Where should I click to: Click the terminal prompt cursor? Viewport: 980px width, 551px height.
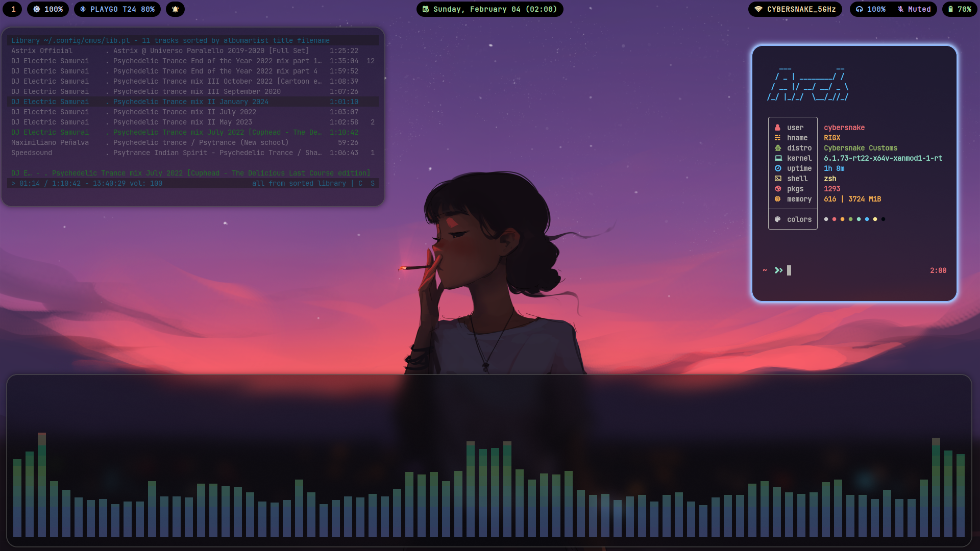click(789, 270)
